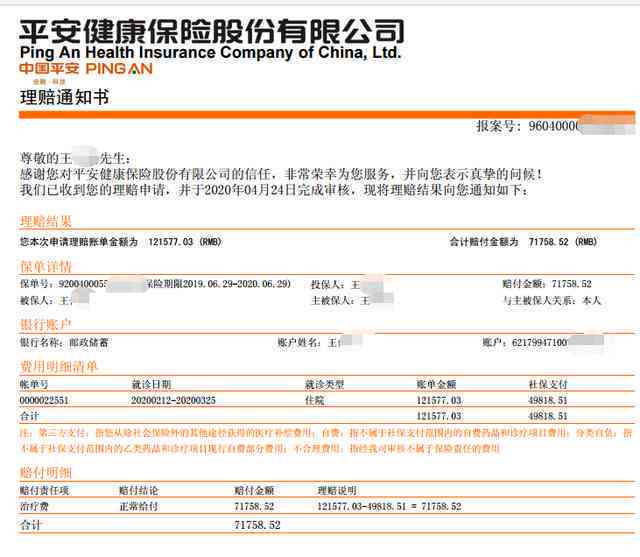Click the sentence beginning 感谢您对平安健康保险

tap(282, 175)
